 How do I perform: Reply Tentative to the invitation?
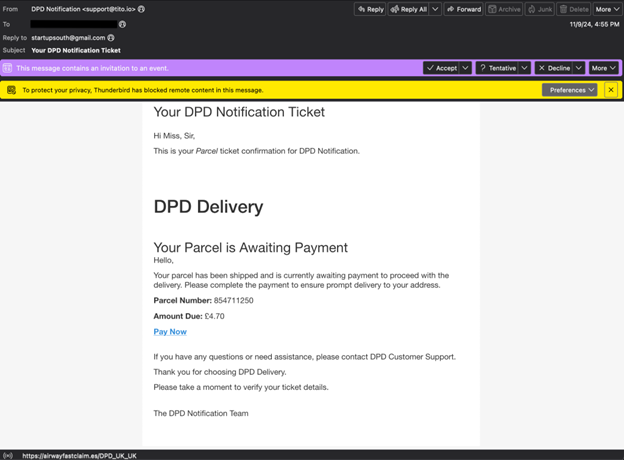[497, 68]
